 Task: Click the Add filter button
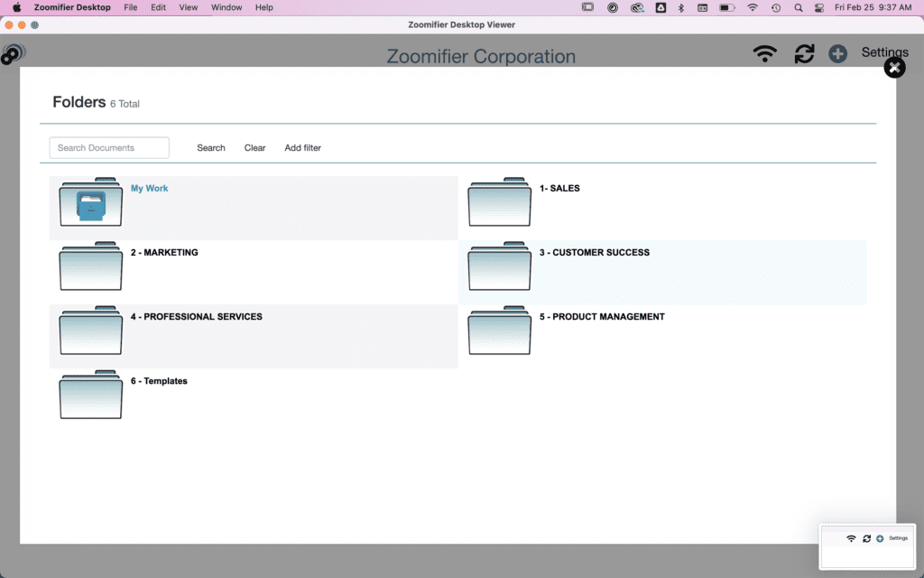coord(303,148)
